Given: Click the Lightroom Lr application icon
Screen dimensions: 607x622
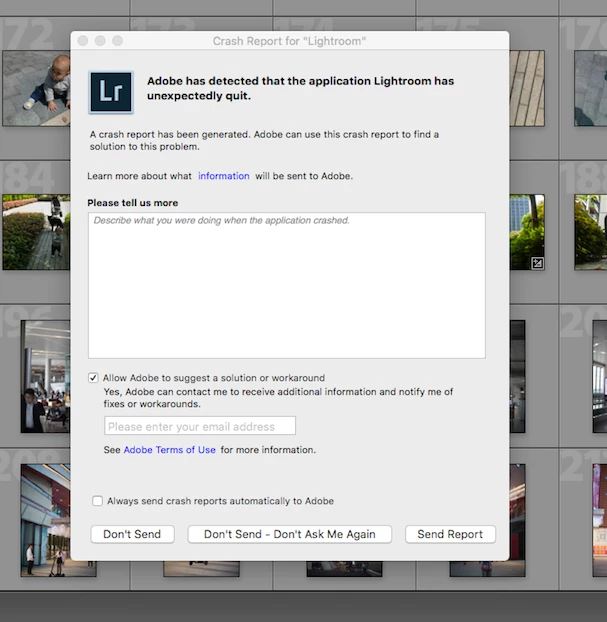Looking at the screenshot, I should tap(111, 92).
